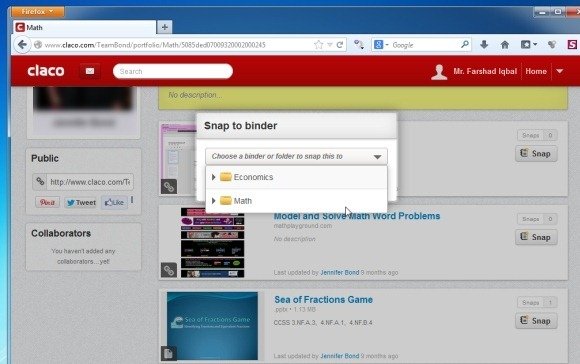Image resolution: width=580 pixels, height=364 pixels.
Task: Click the user profile avatar icon
Action: point(439,72)
